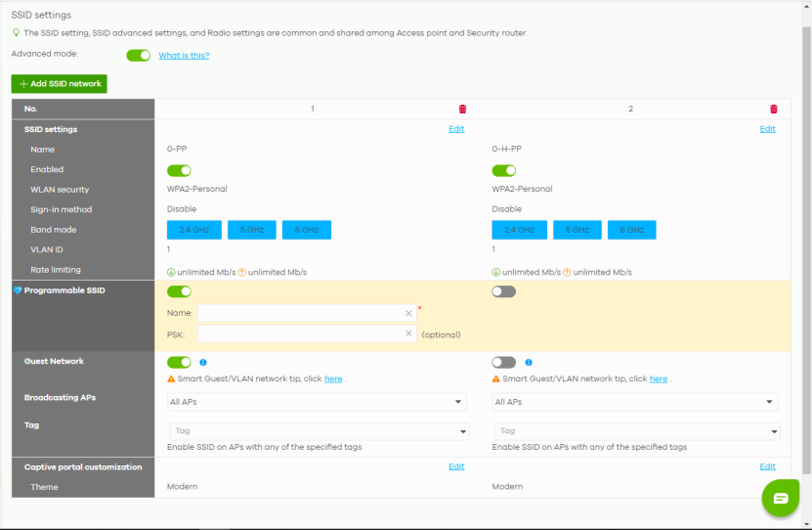Image resolution: width=812 pixels, height=530 pixels.
Task: Enable Programmable SSID for 0-H-PP
Action: tap(503, 291)
